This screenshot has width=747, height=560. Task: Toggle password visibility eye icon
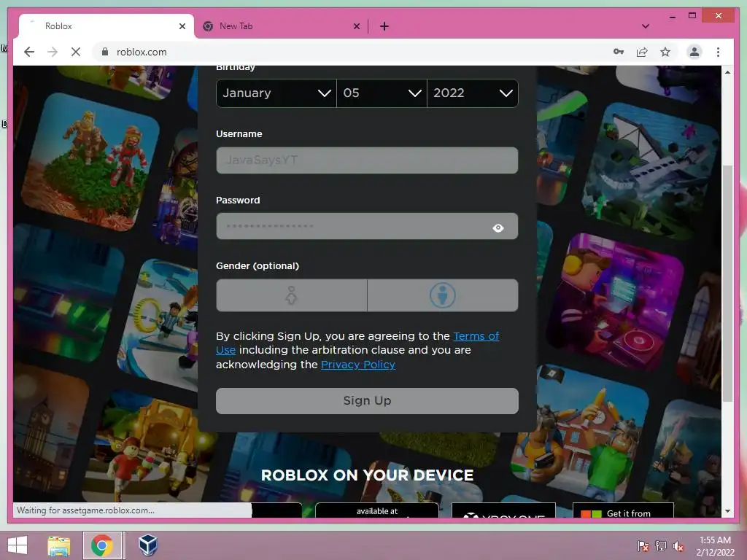point(498,228)
